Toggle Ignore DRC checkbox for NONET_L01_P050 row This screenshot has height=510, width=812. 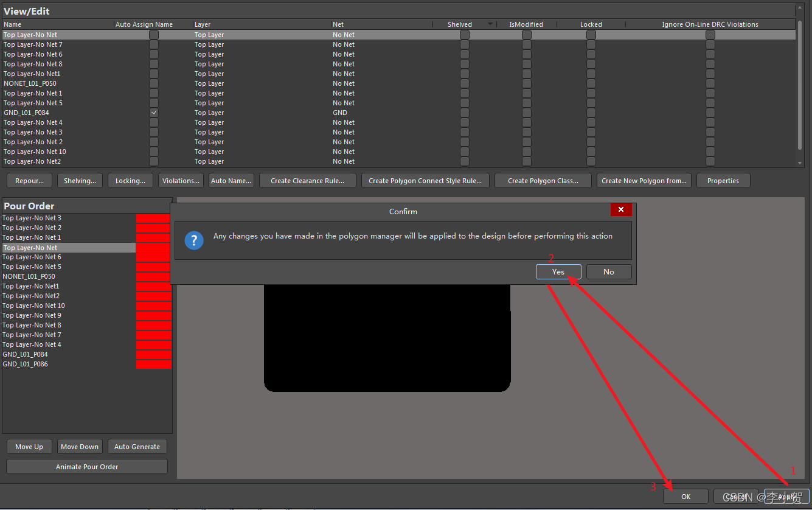pos(710,83)
